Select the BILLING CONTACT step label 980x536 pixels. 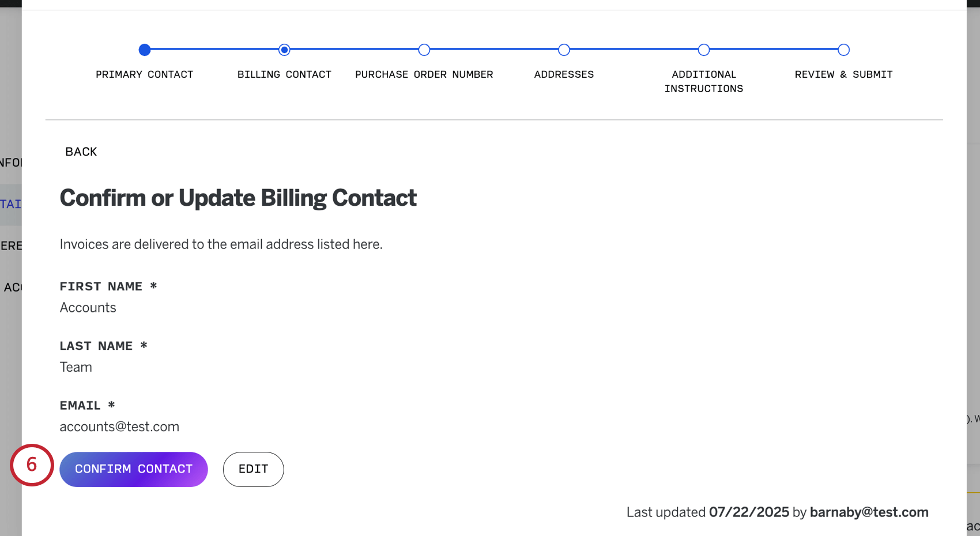[284, 74]
